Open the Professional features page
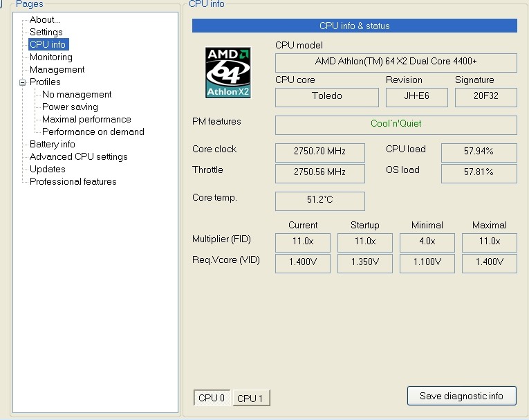This screenshot has width=529, height=420. (x=73, y=182)
